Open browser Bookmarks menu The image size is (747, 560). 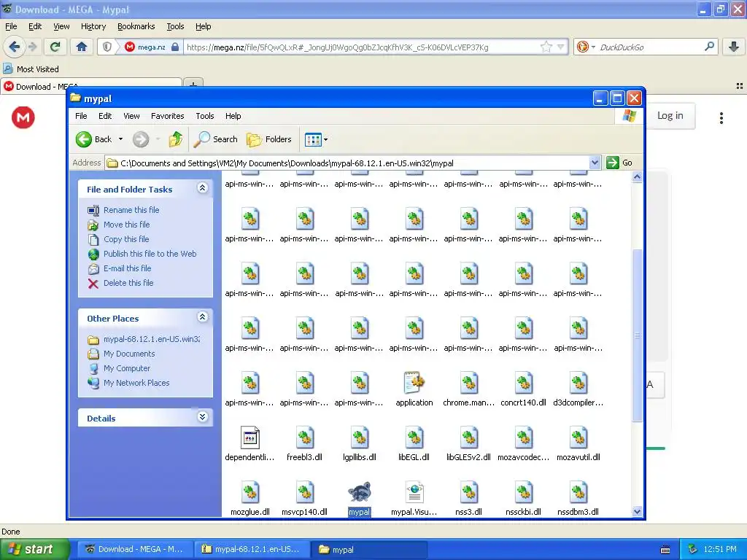[136, 26]
